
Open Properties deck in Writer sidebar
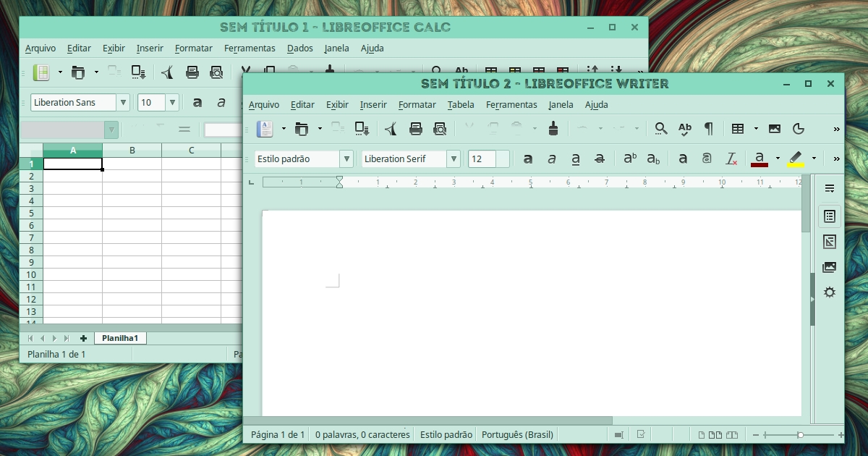[x=830, y=216]
